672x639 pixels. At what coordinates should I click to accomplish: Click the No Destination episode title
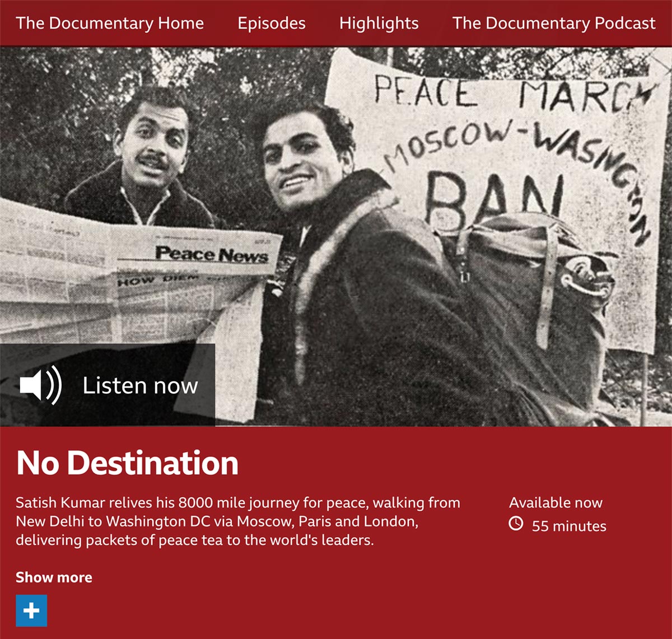coord(127,463)
